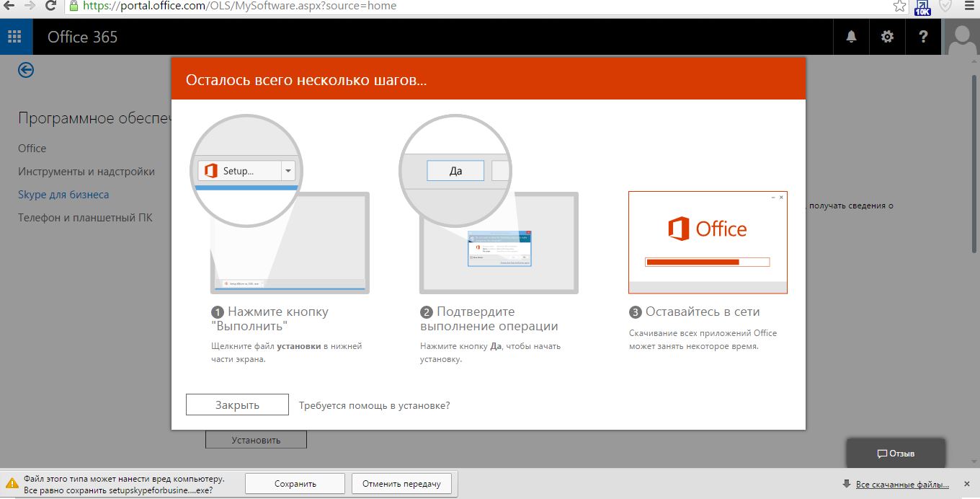This screenshot has height=499, width=980.
Task: Open the Требуется помощь в установке link
Action: coord(374,405)
